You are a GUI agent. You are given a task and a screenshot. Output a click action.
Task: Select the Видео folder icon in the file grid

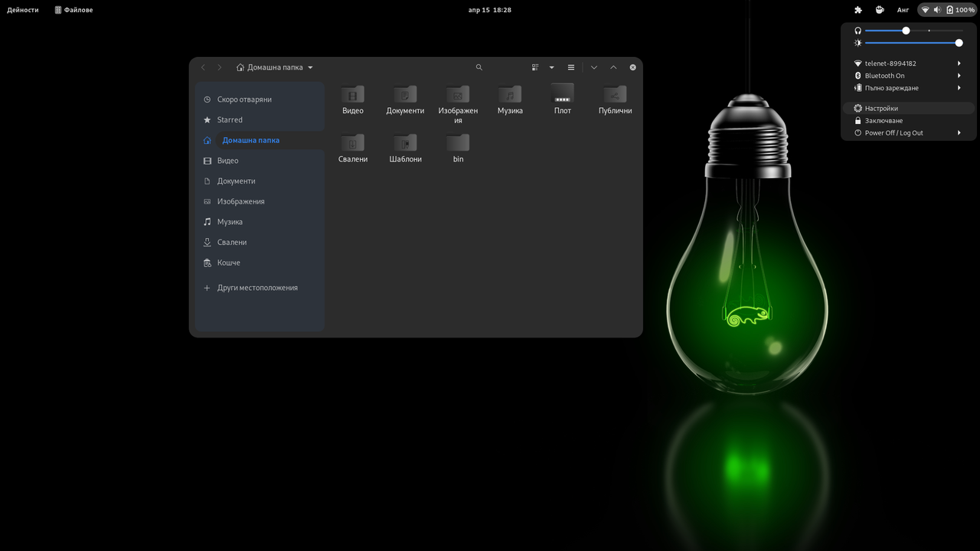pyautogui.click(x=353, y=94)
